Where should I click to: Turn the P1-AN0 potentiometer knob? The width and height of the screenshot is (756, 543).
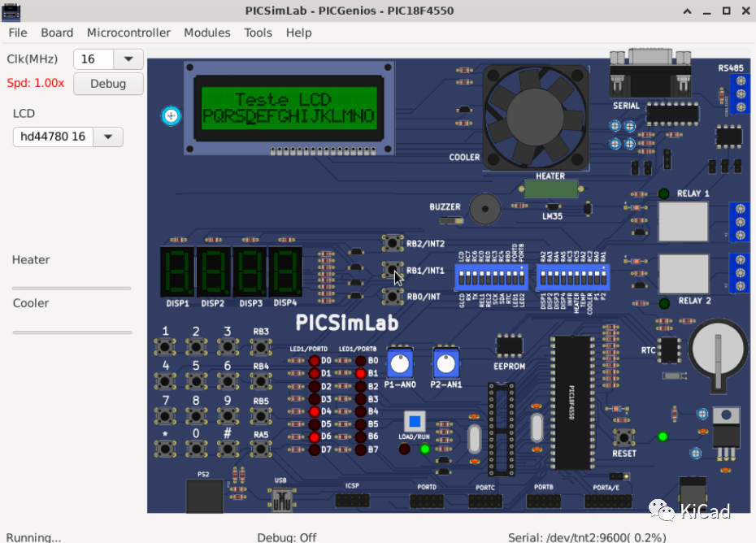click(x=399, y=363)
